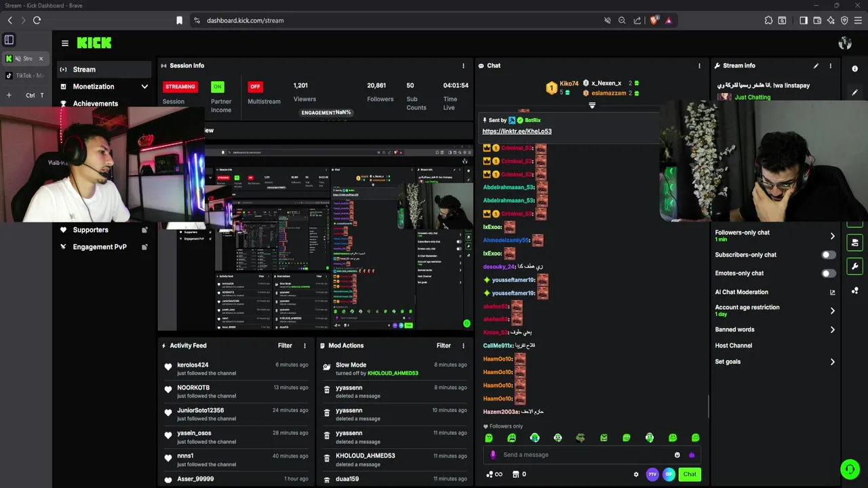Click Host Channel option
868x488 pixels.
pyautogui.click(x=733, y=346)
